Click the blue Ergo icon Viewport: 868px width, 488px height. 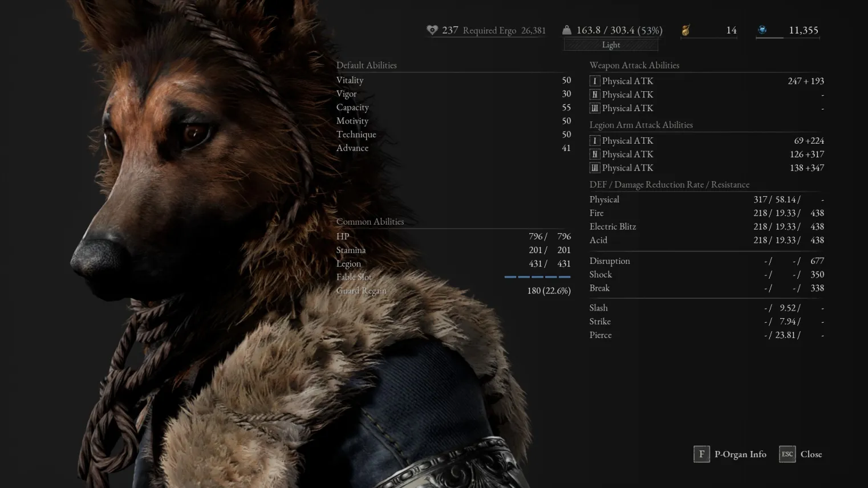point(762,30)
